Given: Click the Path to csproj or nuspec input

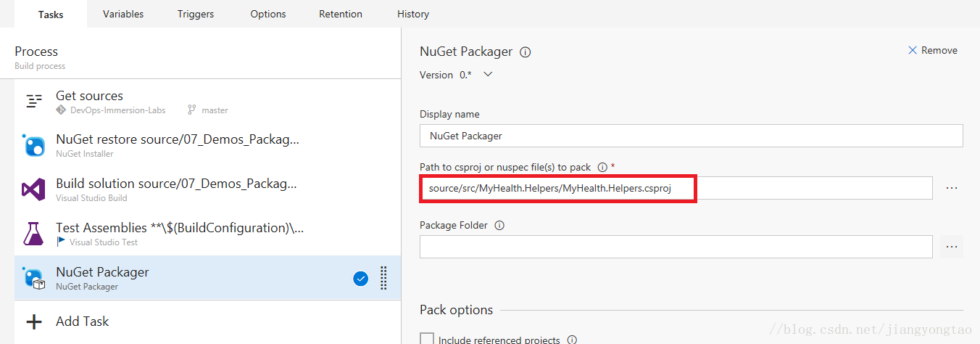Looking at the screenshot, I should pos(676,188).
